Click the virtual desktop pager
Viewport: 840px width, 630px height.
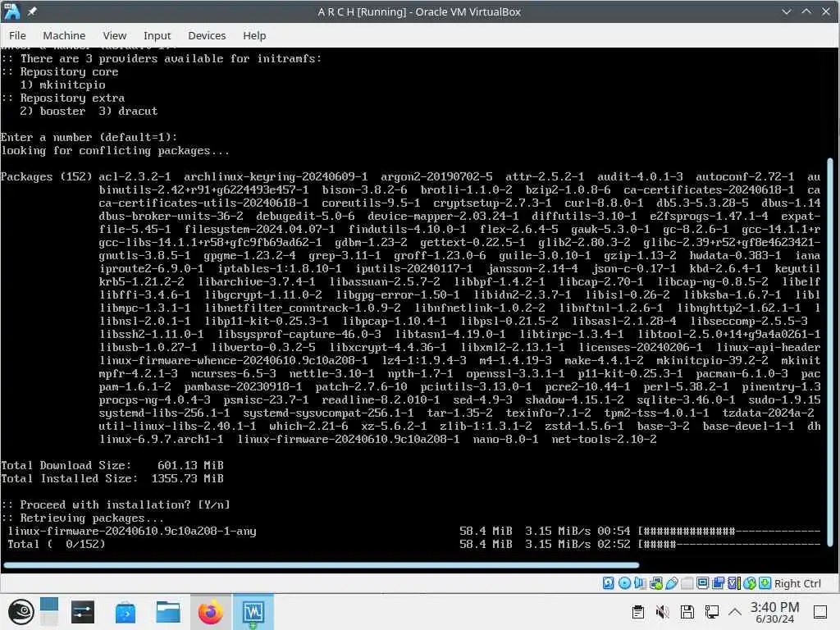[48, 612]
